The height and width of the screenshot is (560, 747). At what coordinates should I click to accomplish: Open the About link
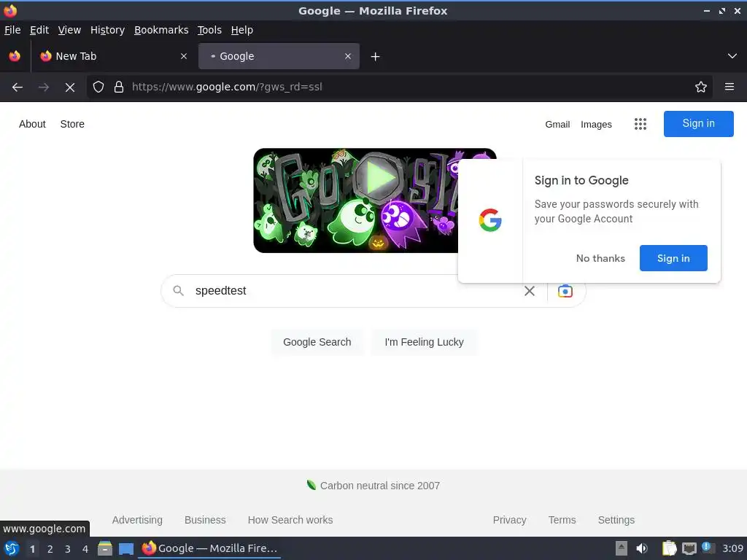click(x=32, y=124)
